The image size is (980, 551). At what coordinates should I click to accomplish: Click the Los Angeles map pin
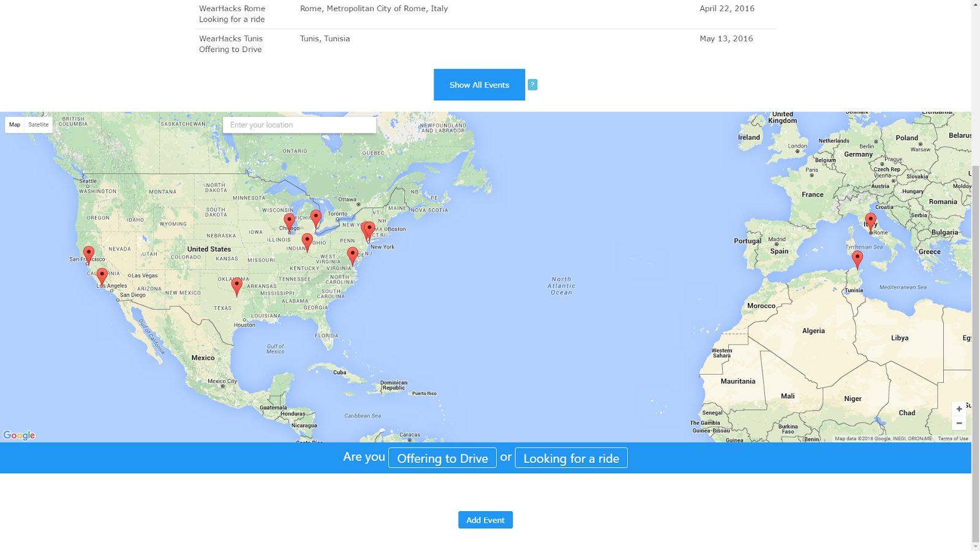click(102, 276)
